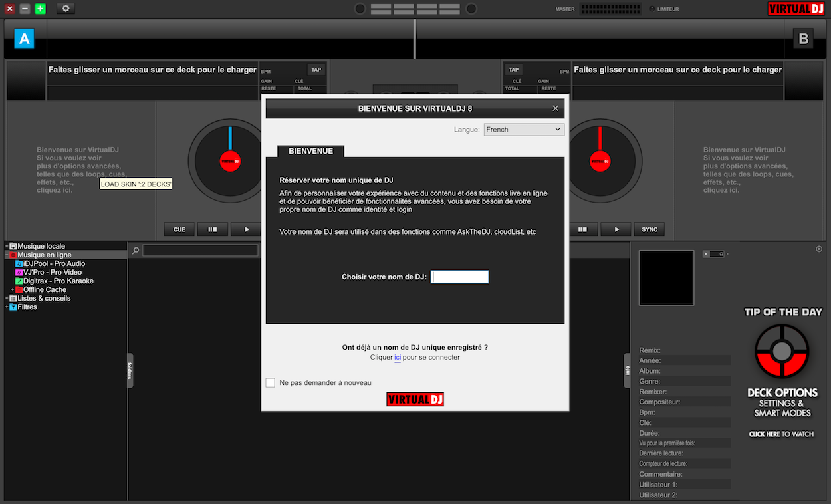Open settings via the gear icon
This screenshot has height=504, width=831.
click(66, 9)
